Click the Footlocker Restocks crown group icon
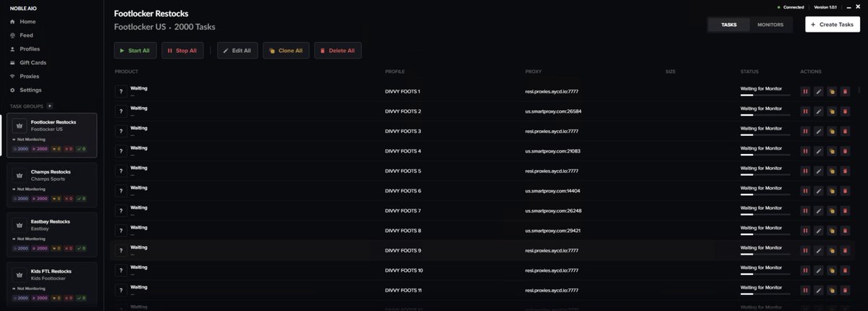Screen dimensions: 868x311 [20, 125]
